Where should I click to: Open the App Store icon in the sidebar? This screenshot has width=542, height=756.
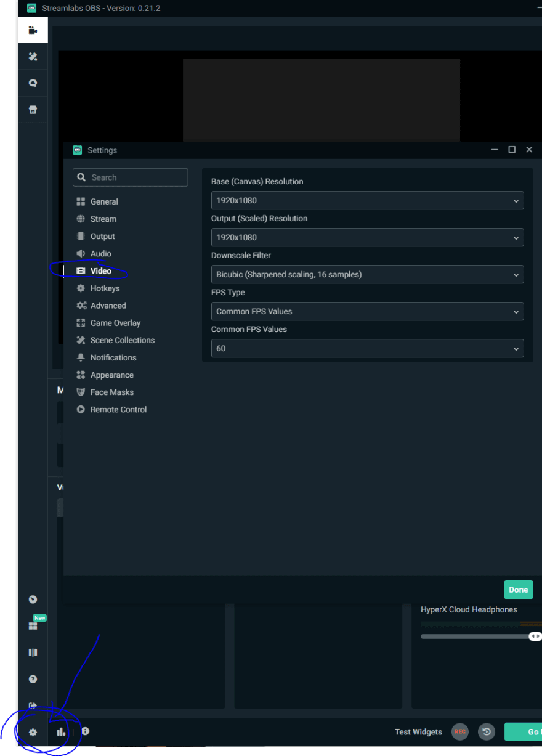pos(33,110)
